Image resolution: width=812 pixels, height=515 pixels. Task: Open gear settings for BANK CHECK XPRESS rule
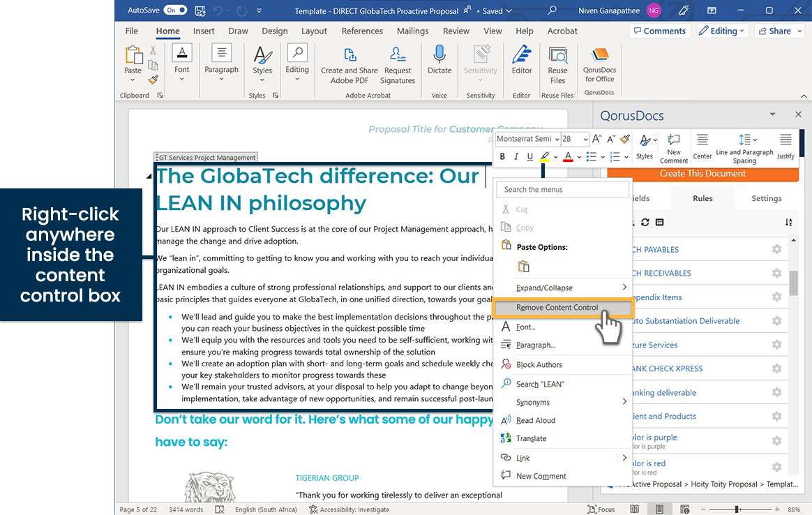776,368
